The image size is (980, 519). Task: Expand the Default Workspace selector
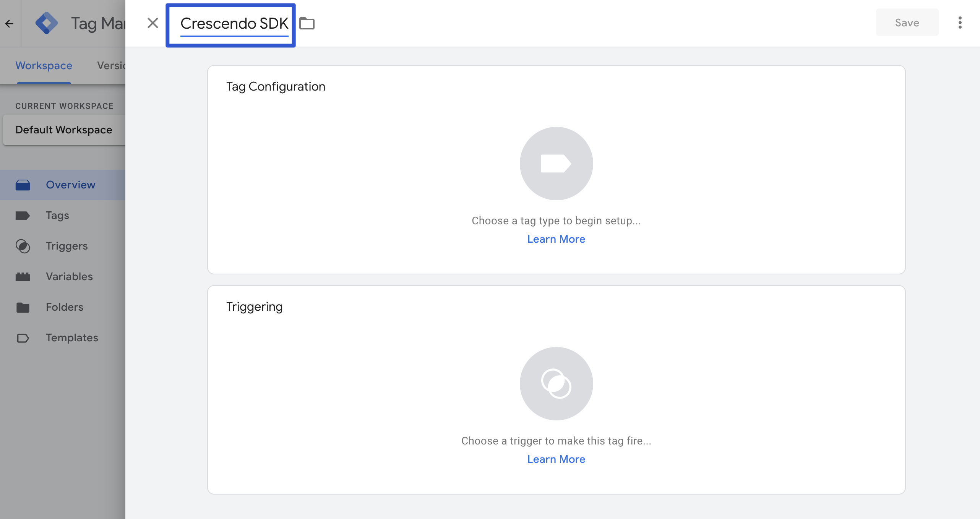64,130
